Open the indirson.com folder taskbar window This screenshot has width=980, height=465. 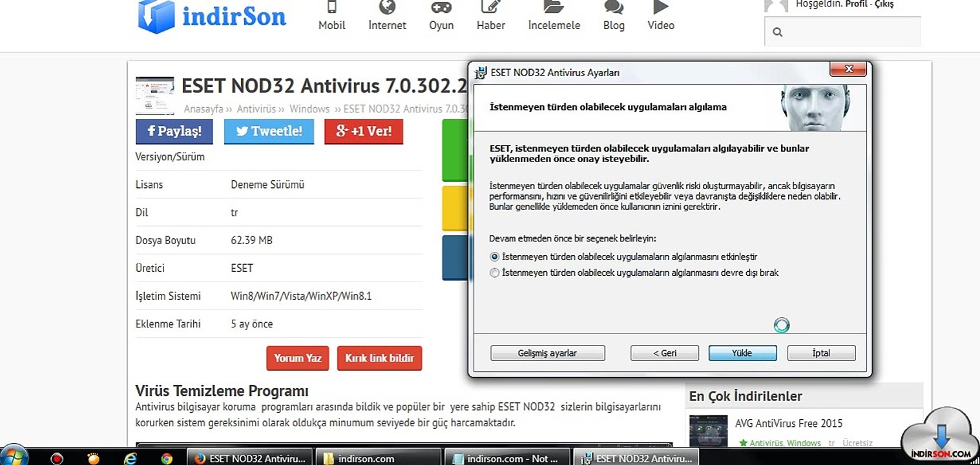tap(379, 458)
